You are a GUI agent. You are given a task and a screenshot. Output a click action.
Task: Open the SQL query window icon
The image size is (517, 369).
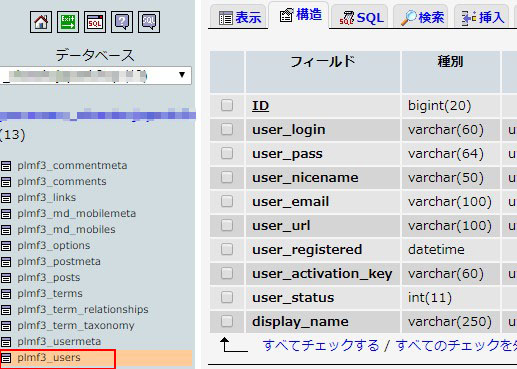tap(95, 22)
